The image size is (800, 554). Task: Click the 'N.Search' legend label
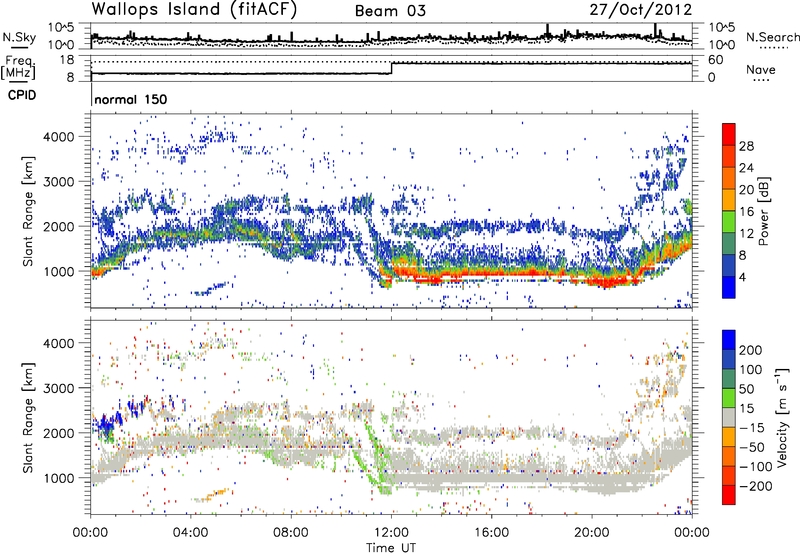point(772,37)
